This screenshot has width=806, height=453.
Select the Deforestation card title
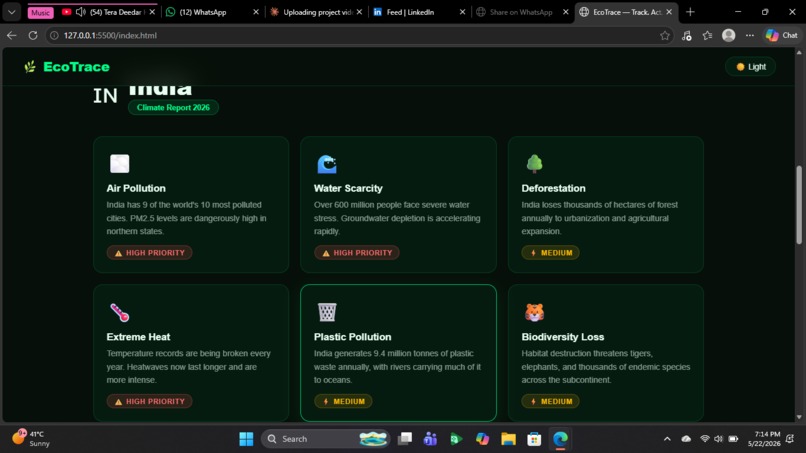click(x=554, y=188)
